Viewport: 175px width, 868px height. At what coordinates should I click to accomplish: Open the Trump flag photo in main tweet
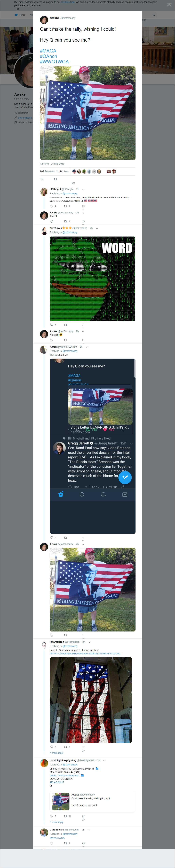[x=87, y=113]
